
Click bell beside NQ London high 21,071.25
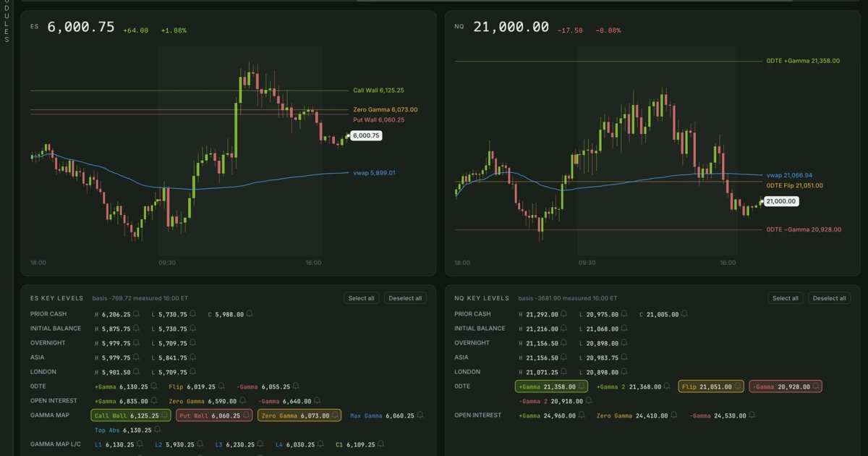[563, 372]
